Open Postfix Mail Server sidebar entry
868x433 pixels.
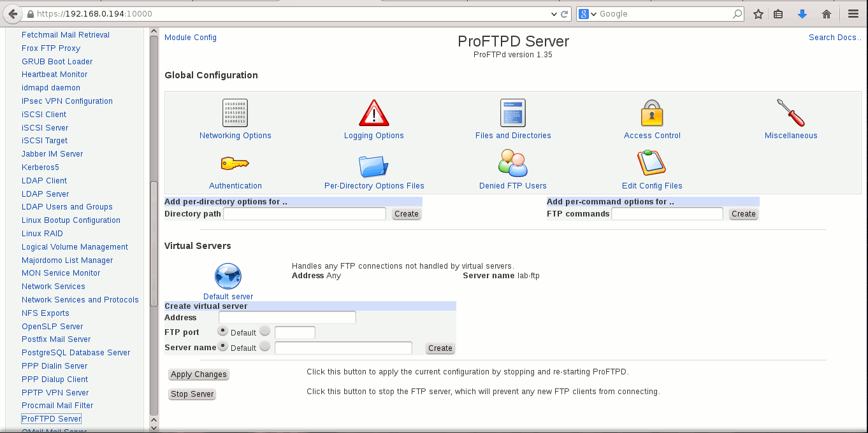click(x=56, y=339)
